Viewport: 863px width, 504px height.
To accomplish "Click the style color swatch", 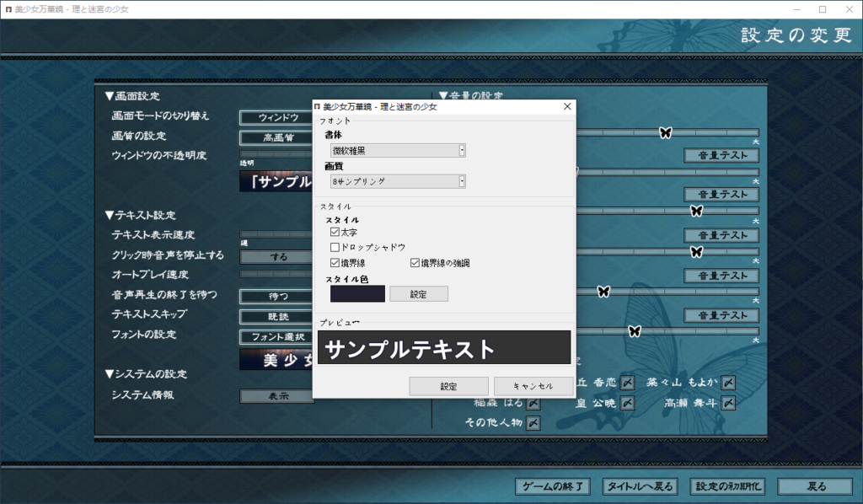I will coord(357,293).
